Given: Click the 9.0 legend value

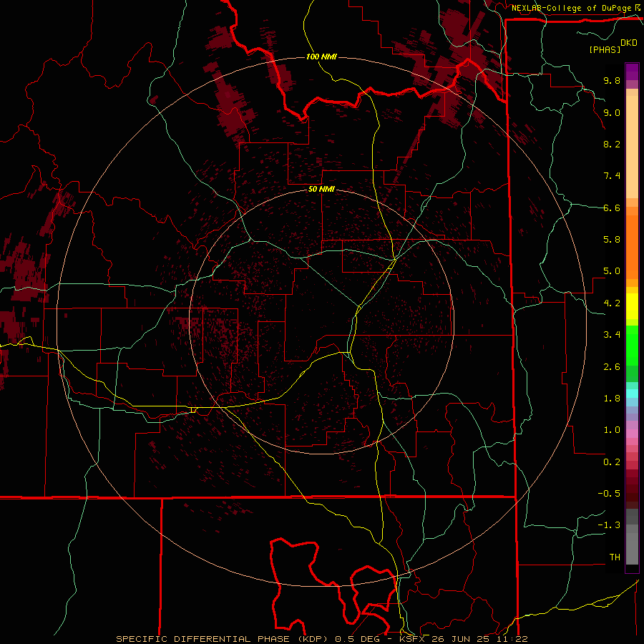Looking at the screenshot, I should coord(612,112).
